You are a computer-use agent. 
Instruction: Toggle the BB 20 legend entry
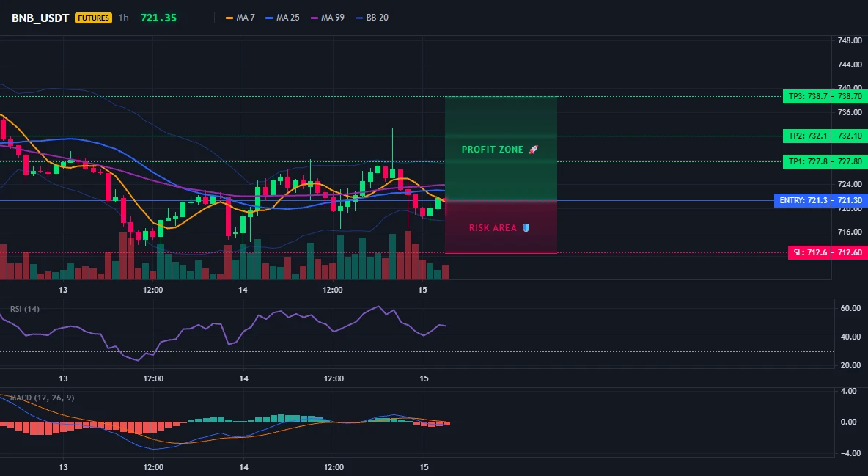click(x=372, y=18)
